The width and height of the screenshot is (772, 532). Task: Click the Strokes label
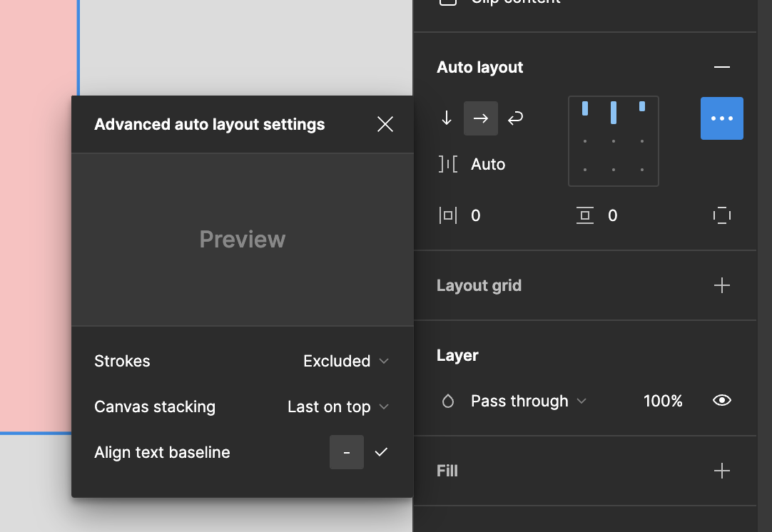[122, 361]
